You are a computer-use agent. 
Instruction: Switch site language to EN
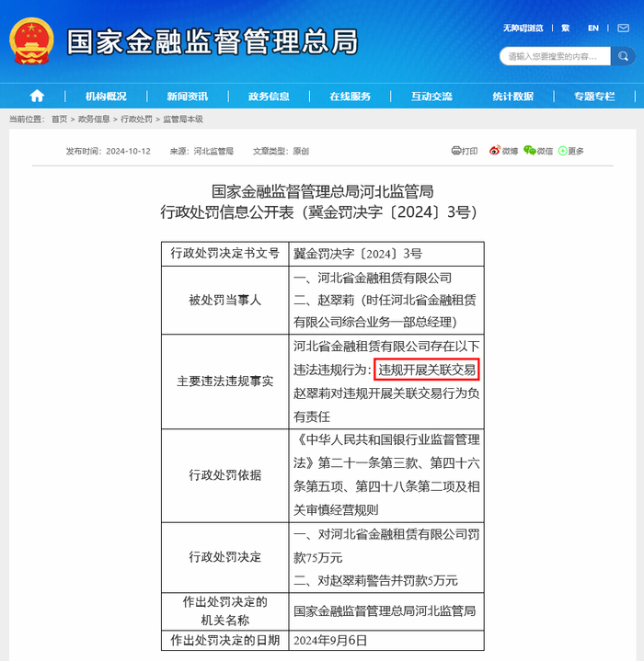coord(593,28)
